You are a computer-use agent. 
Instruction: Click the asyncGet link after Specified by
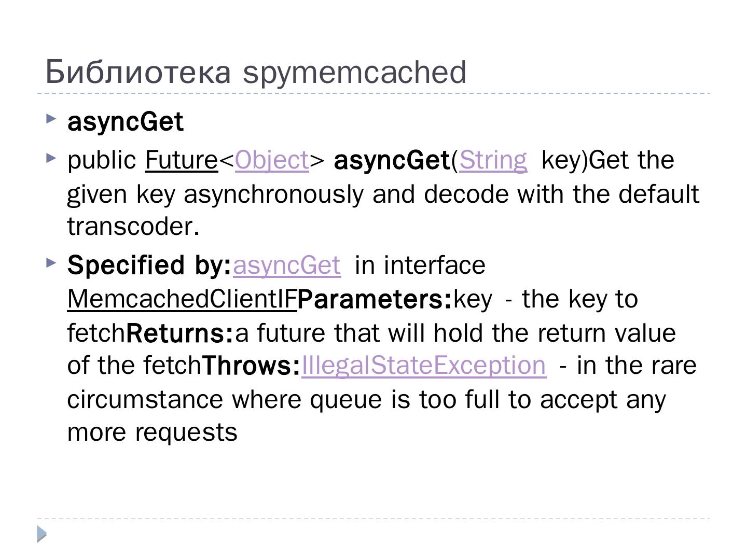point(287,265)
